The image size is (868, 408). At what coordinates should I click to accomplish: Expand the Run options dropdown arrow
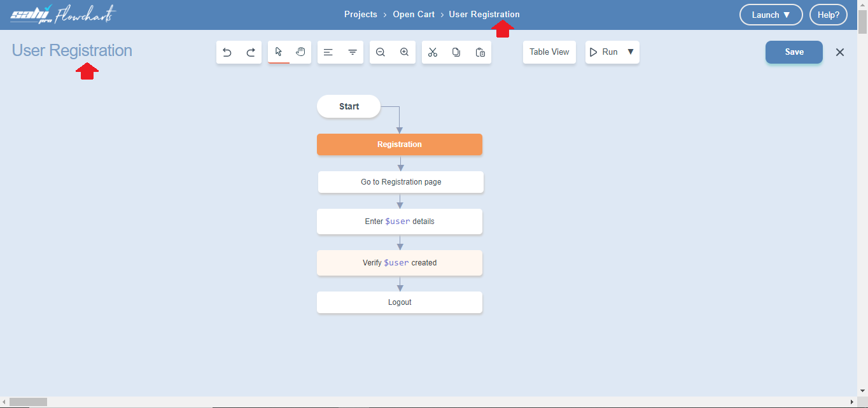click(x=631, y=52)
